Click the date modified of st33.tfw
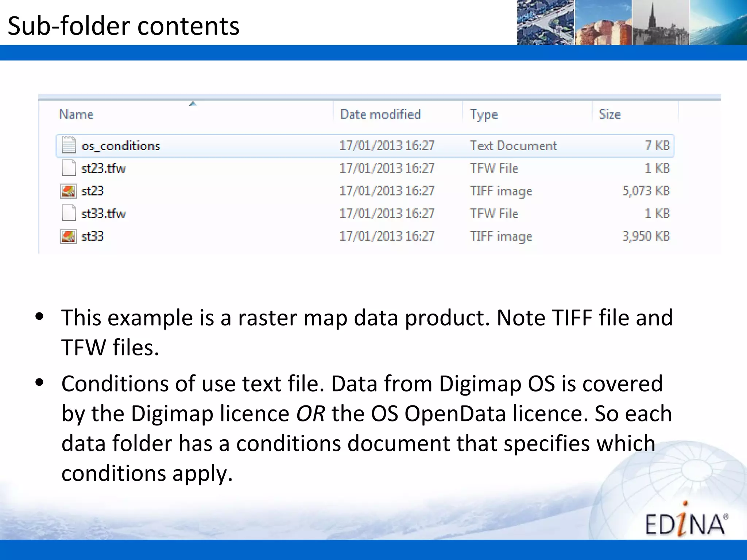The height and width of the screenshot is (560, 747). coord(387,213)
